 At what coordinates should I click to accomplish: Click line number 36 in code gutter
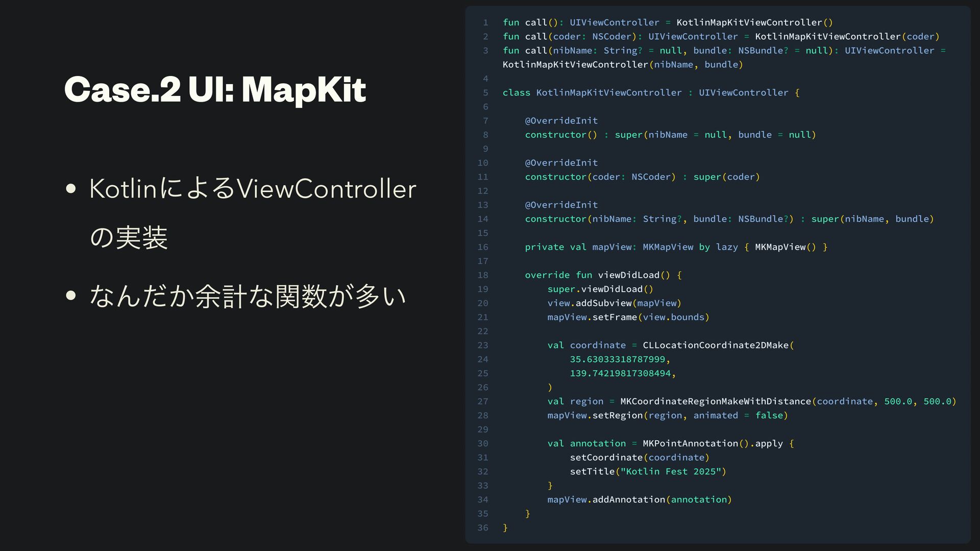coord(483,528)
